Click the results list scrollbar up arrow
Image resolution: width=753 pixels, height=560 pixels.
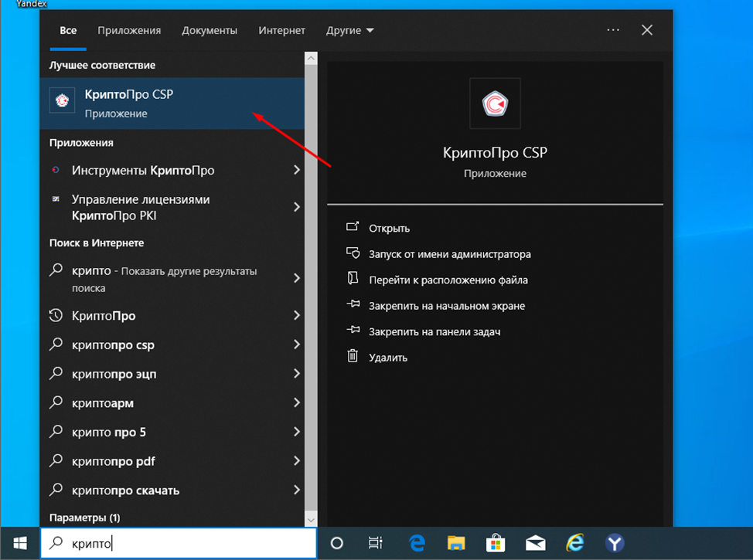point(311,58)
